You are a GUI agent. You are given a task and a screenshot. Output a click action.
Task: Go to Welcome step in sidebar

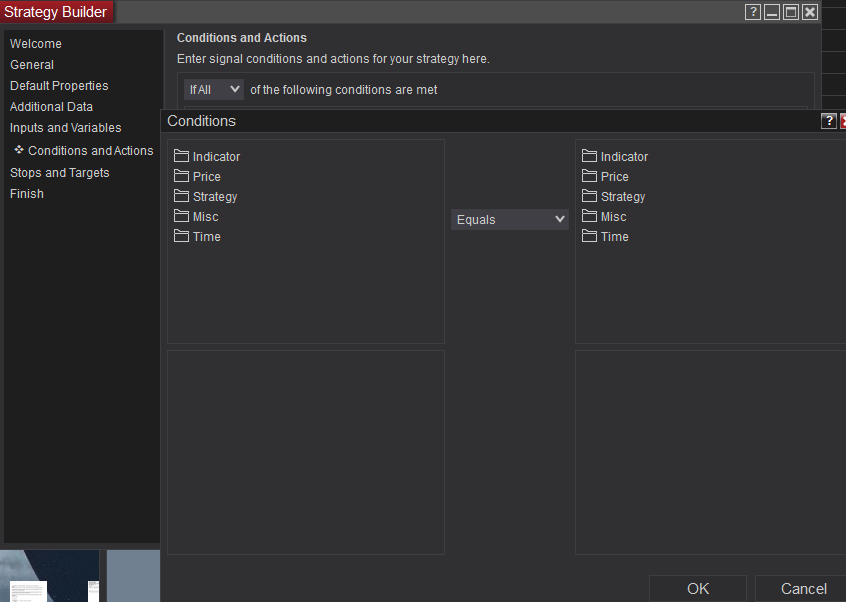tap(36, 44)
